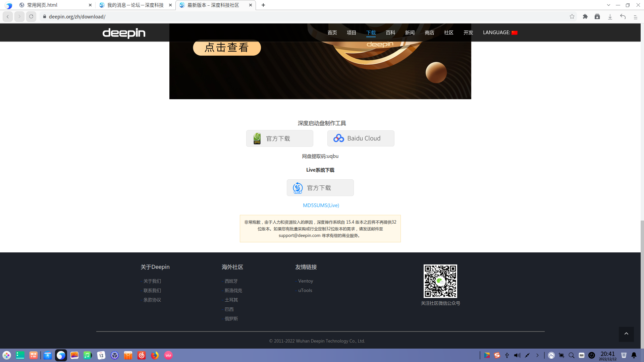Launch the Music app from the dock
The width and height of the screenshot is (644, 362).
pyautogui.click(x=87, y=355)
